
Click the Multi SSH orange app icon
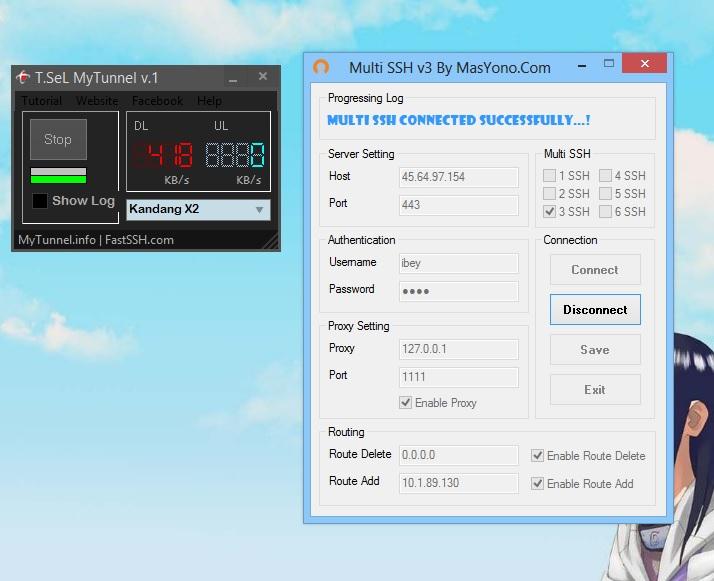pyautogui.click(x=321, y=67)
